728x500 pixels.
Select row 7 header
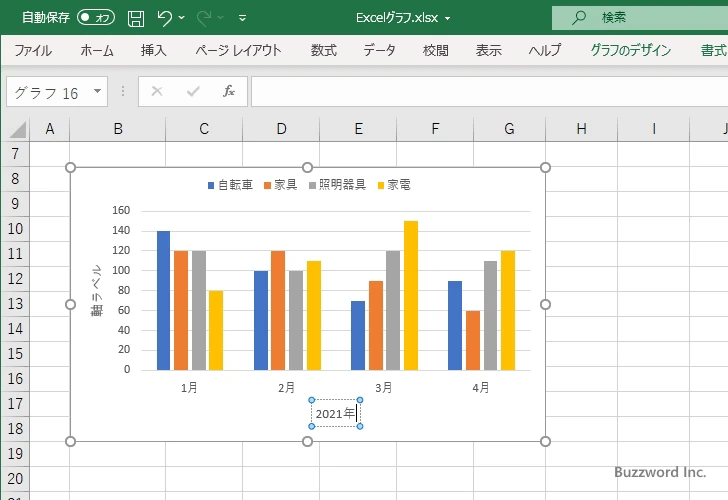15,154
